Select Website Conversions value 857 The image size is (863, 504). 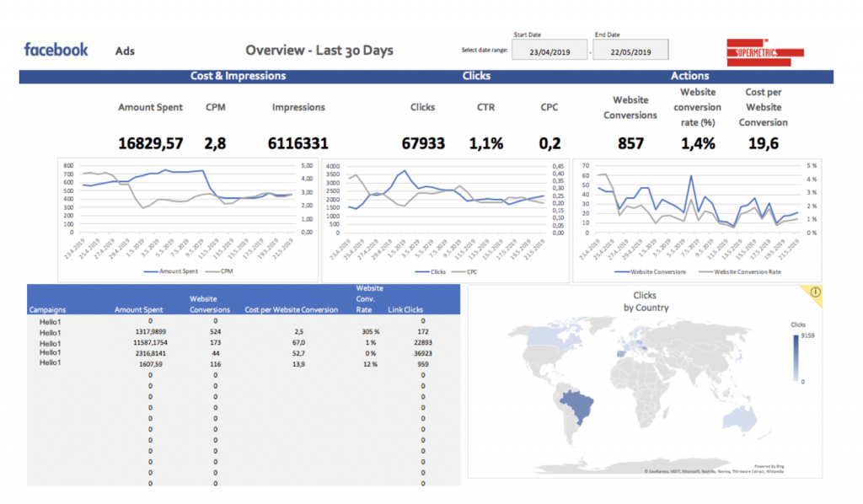pos(630,144)
